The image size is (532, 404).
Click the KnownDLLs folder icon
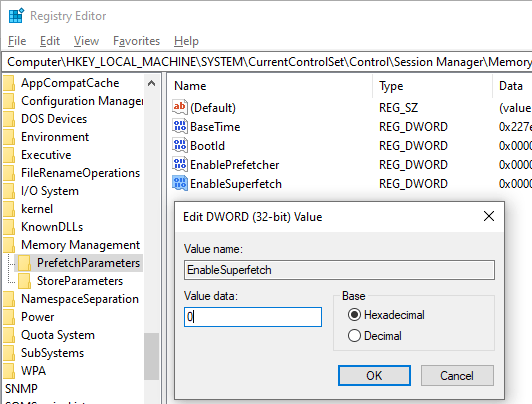click(x=9, y=227)
